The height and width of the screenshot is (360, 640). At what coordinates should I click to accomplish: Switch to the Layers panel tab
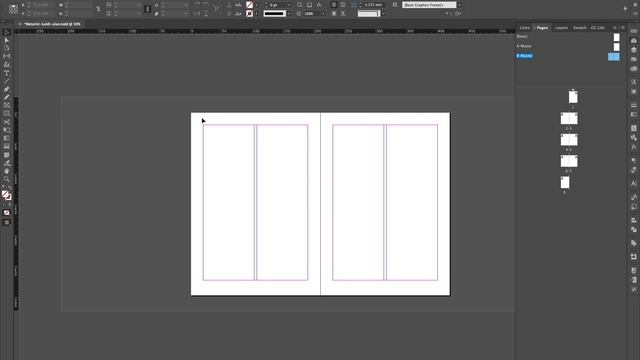[x=562, y=28]
